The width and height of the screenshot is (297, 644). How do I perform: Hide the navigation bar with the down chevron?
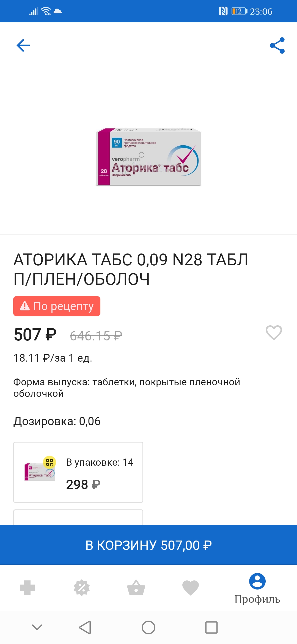coord(37,627)
